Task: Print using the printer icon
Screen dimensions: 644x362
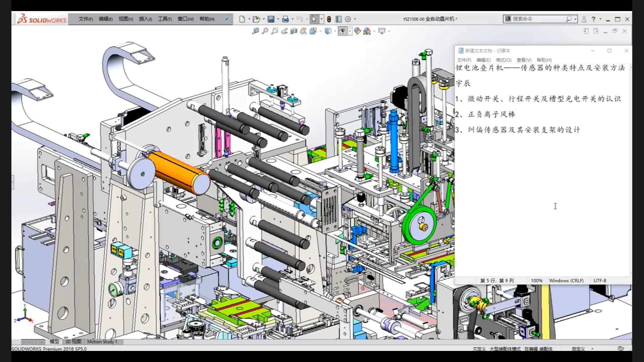Action: click(x=285, y=19)
